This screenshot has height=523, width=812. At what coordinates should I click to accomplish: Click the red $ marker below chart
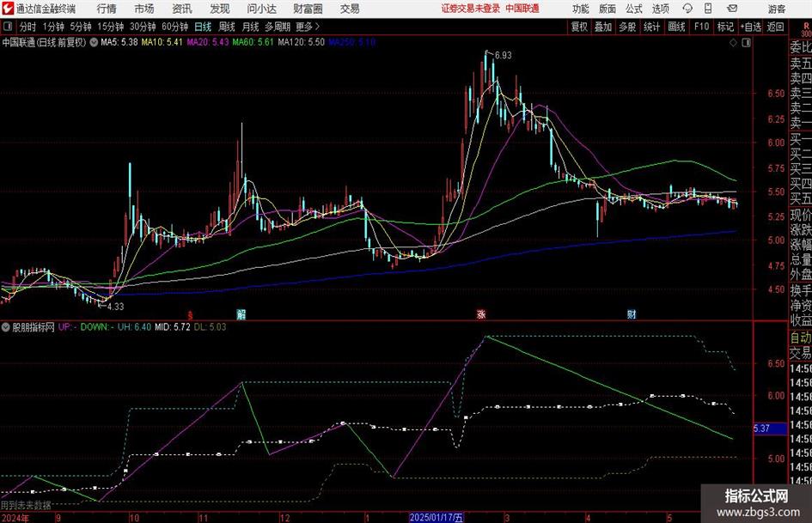click(191, 314)
